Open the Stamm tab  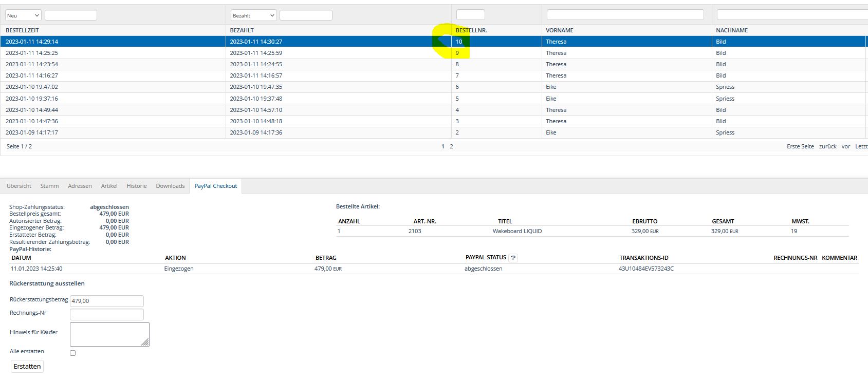pos(49,186)
